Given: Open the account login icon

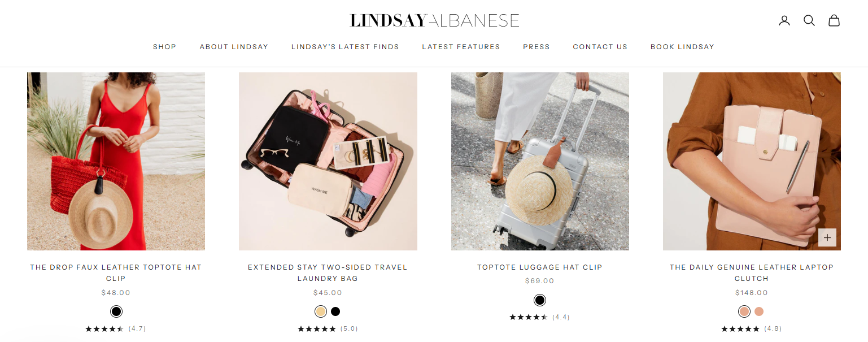Looking at the screenshot, I should click(784, 21).
